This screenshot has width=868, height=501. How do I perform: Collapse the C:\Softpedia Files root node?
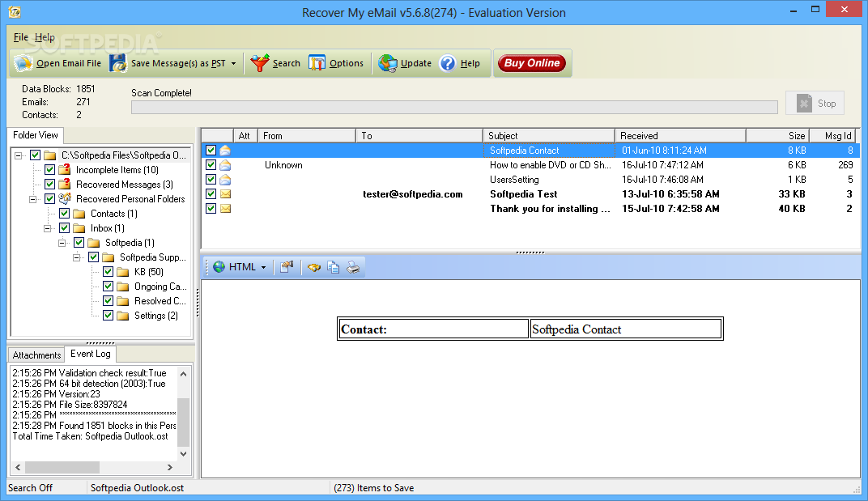(x=19, y=155)
